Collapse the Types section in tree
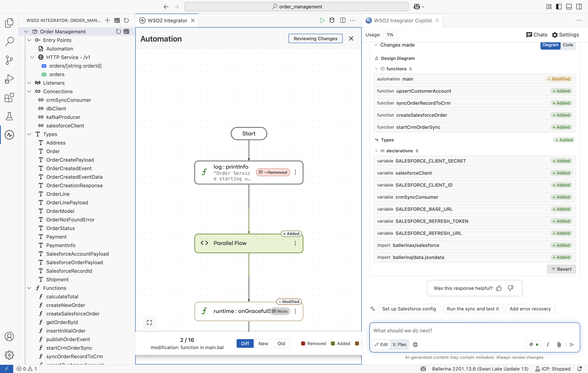This screenshot has width=588, height=373. (29, 134)
